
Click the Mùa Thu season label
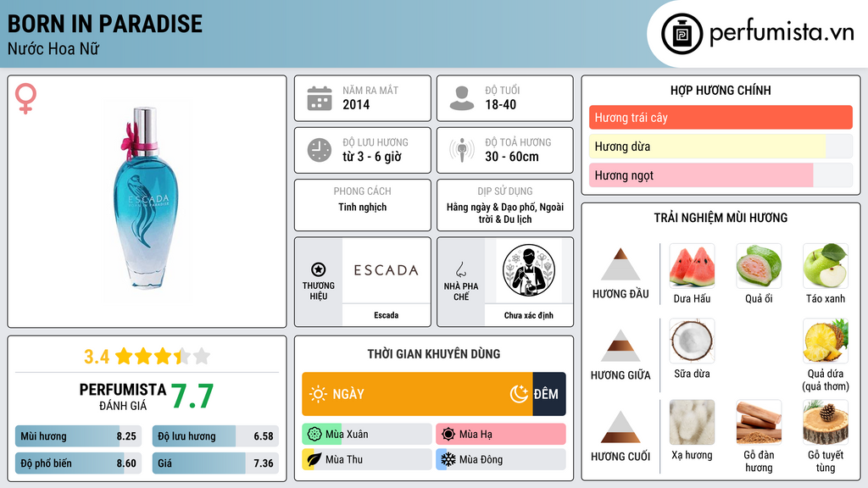[x=344, y=459]
